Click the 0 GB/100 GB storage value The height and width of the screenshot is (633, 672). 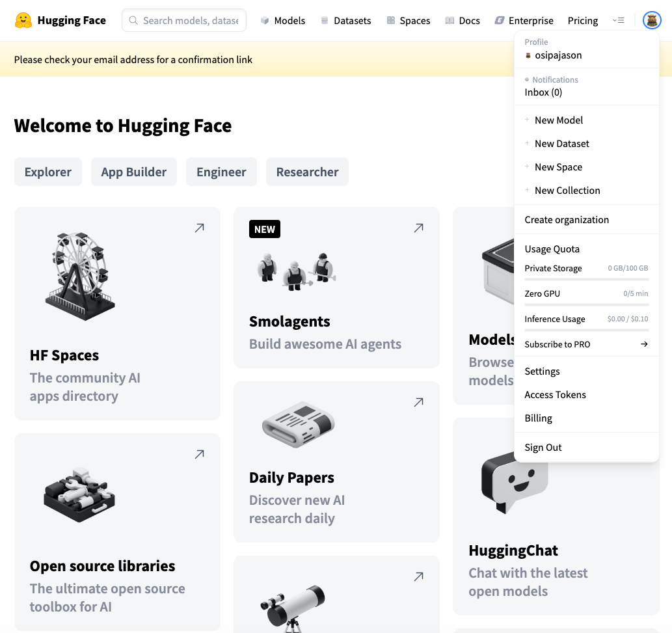[x=628, y=268]
